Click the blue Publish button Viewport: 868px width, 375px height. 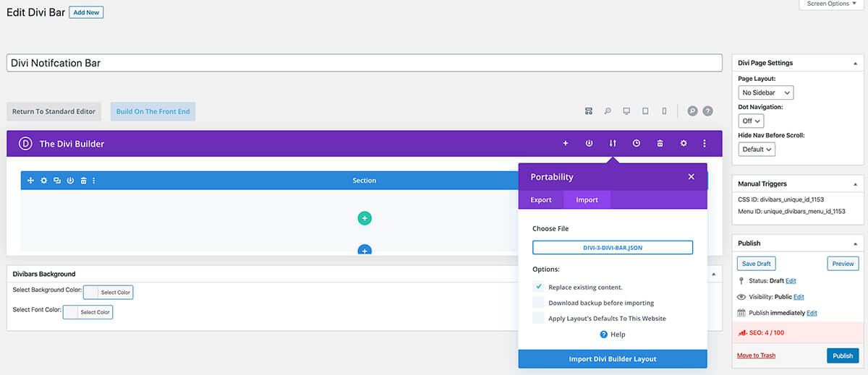point(843,355)
